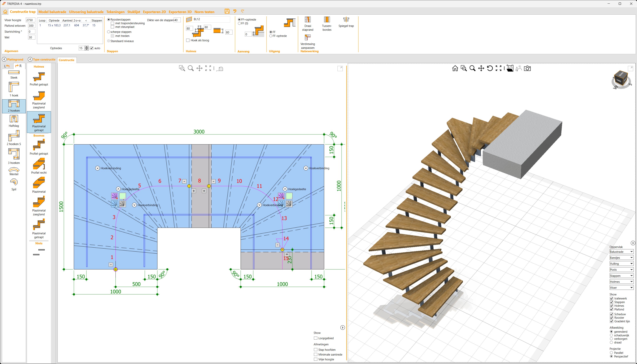
Task: Click the Spiegel trap ribbon icon
Action: tap(346, 22)
